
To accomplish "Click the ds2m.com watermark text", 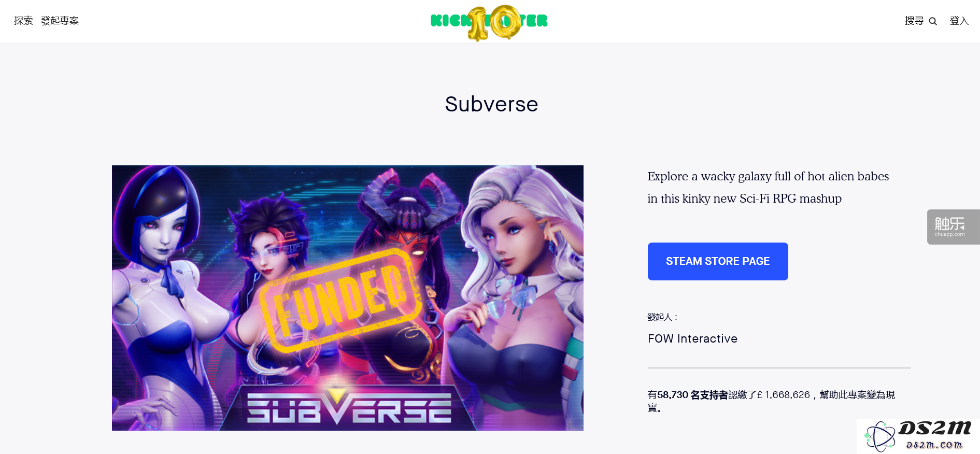I will 934,445.
